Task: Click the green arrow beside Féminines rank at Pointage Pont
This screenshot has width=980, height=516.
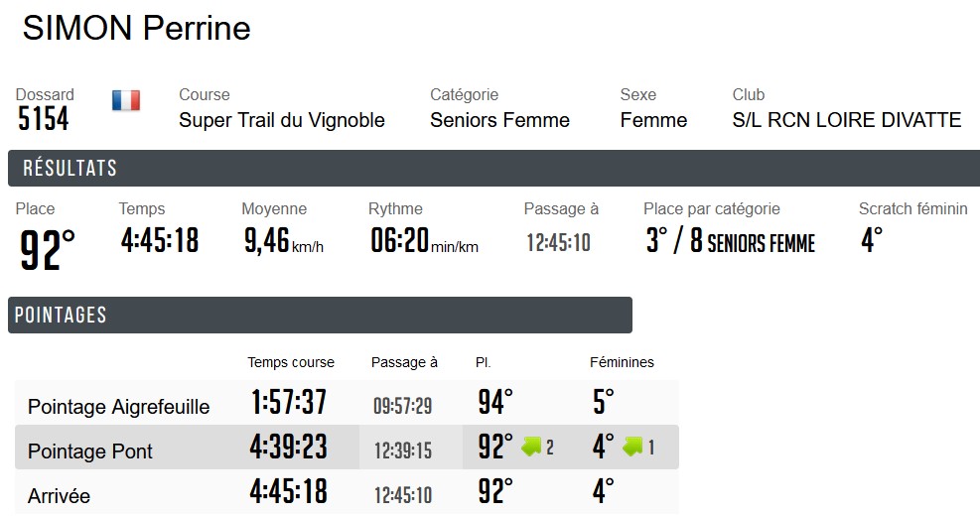Action: (632, 447)
